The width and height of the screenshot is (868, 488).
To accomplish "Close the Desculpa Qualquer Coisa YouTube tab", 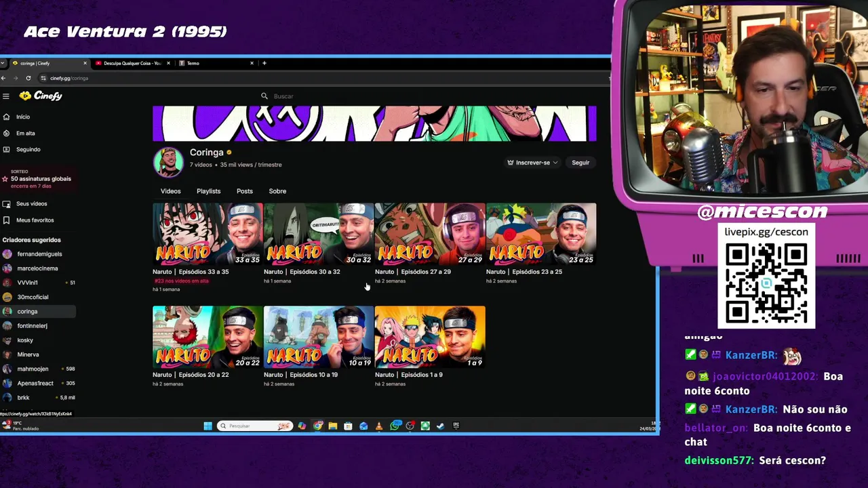I will 168,63.
